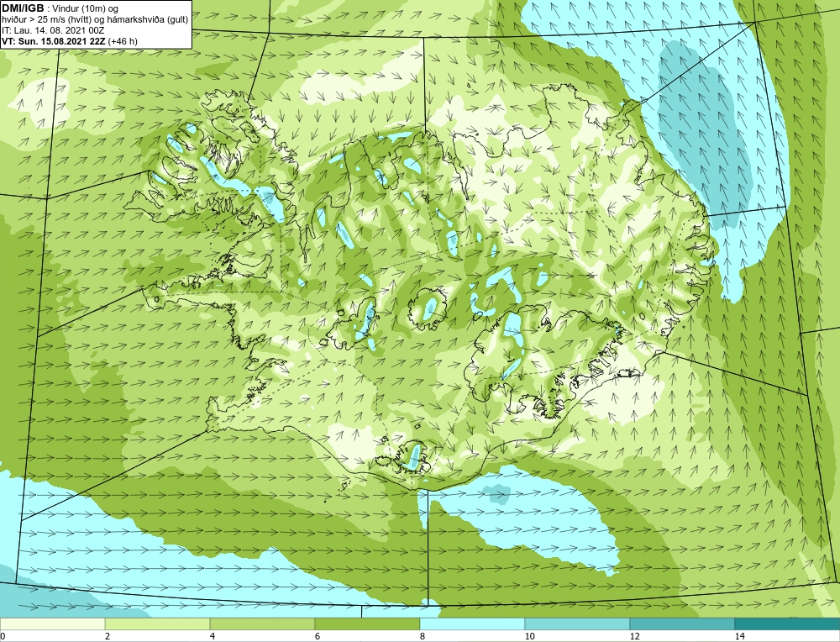The image size is (840, 642).
Task: Click the 'VT: Sun. 15.08.2021 22Z' line
Action: tap(70, 41)
